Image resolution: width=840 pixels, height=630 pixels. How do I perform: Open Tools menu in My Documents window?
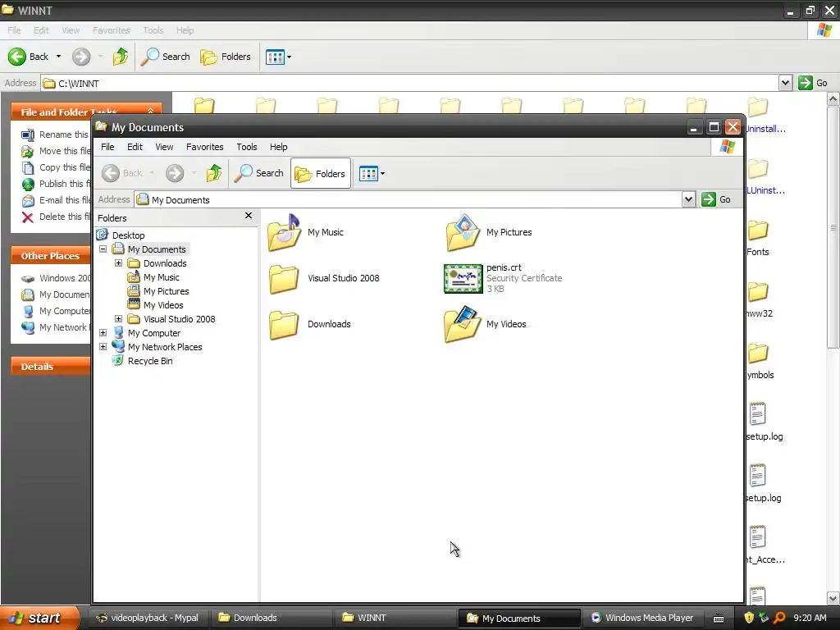coord(246,147)
